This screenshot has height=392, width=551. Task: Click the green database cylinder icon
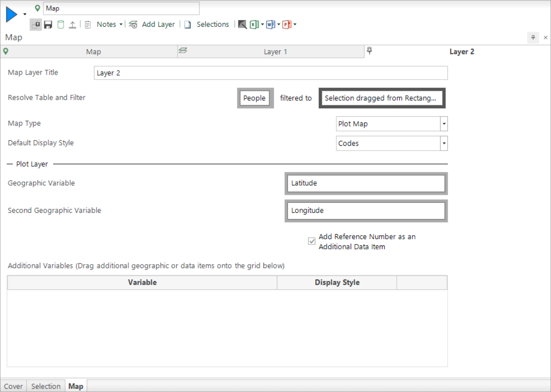[60, 25]
